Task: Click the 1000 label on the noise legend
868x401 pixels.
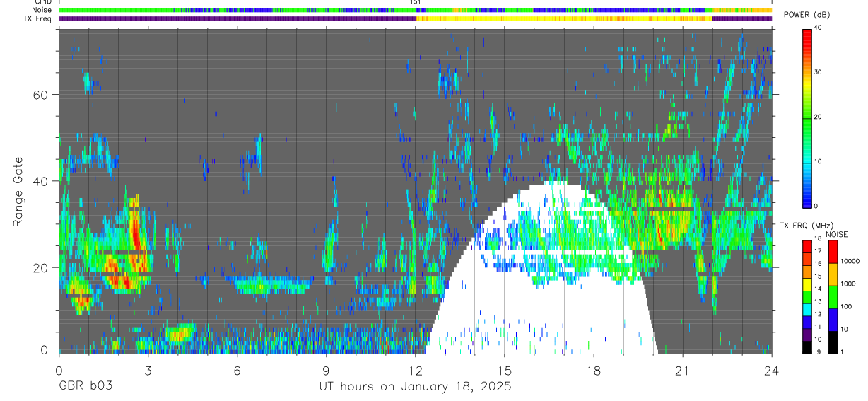Action: click(848, 284)
